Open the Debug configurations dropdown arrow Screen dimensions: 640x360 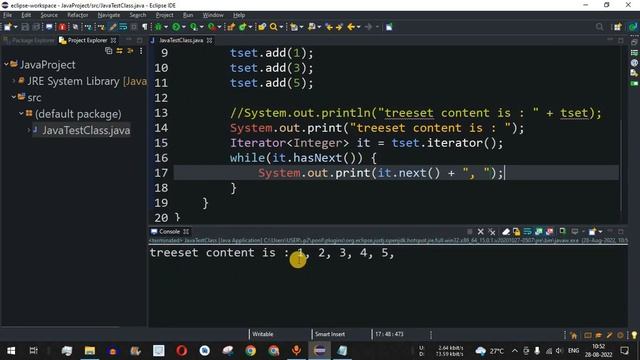166,27
